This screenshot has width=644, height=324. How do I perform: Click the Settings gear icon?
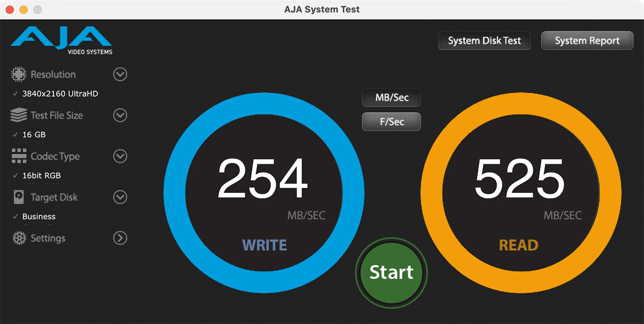click(19, 238)
